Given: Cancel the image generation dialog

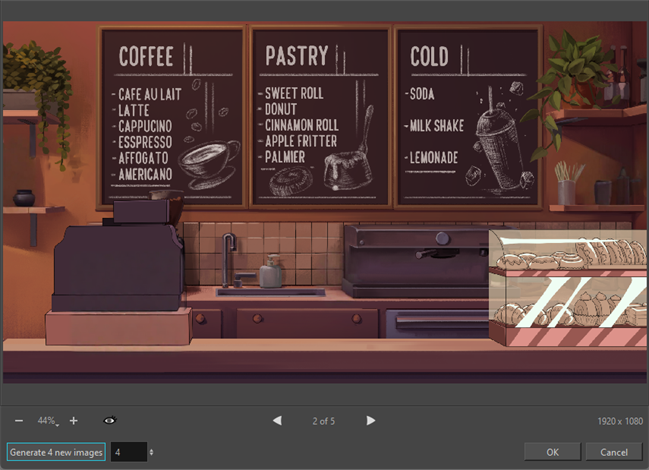Looking at the screenshot, I should pos(613,452).
